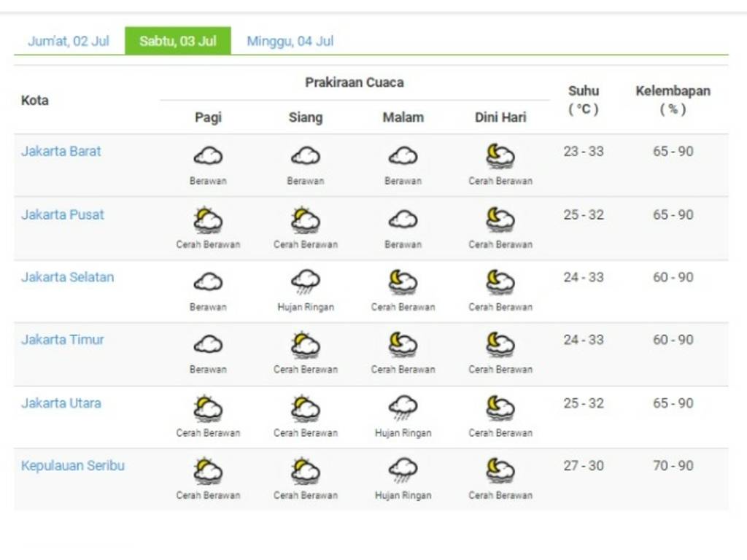Image resolution: width=747 pixels, height=560 pixels.
Task: Open the Minggu, 04 Jul tab
Action: [x=290, y=41]
